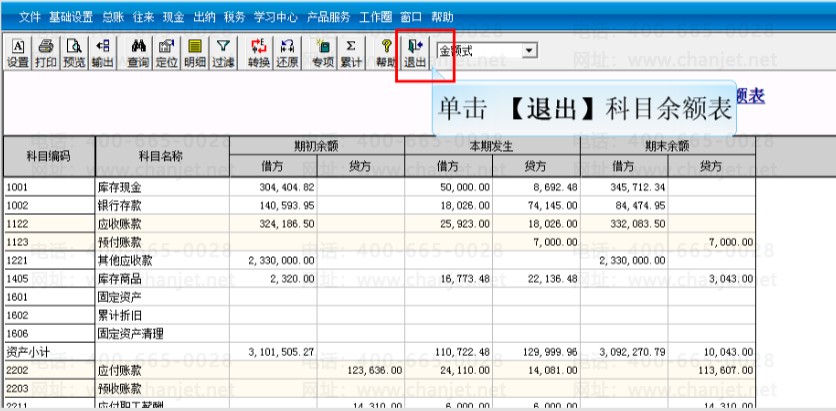Open the 基础设置 menu
Image resolution: width=836 pixels, height=411 pixels.
click(x=71, y=17)
